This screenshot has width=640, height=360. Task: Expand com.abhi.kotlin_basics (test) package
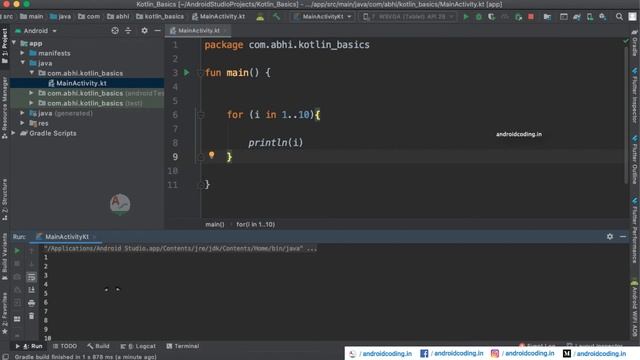pos(31,103)
